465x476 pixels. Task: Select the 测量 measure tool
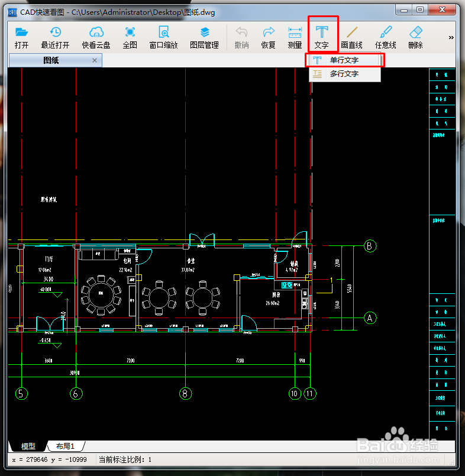295,38
